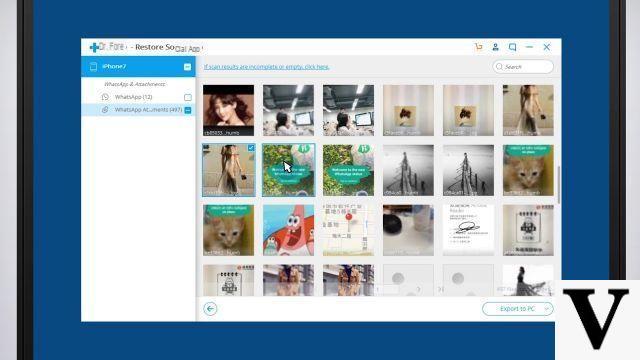Screen dimensions: 640x360
Task: Click the WhatsApp chat bubble icon
Action: (x=105, y=97)
